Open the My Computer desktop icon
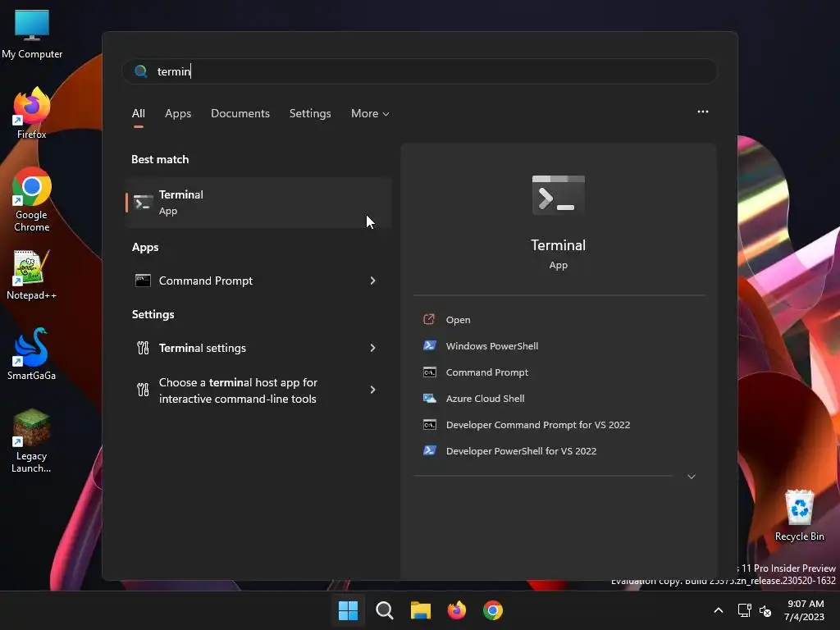This screenshot has height=630, width=840. 32,34
